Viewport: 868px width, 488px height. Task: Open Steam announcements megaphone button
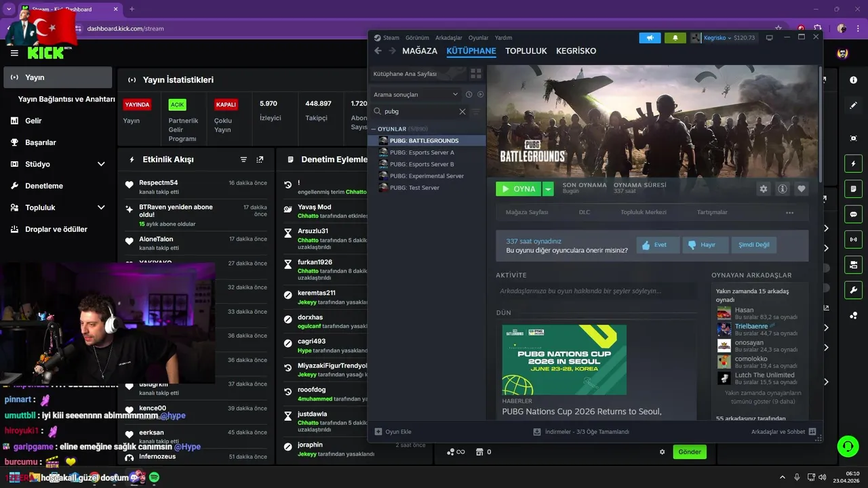click(x=650, y=38)
